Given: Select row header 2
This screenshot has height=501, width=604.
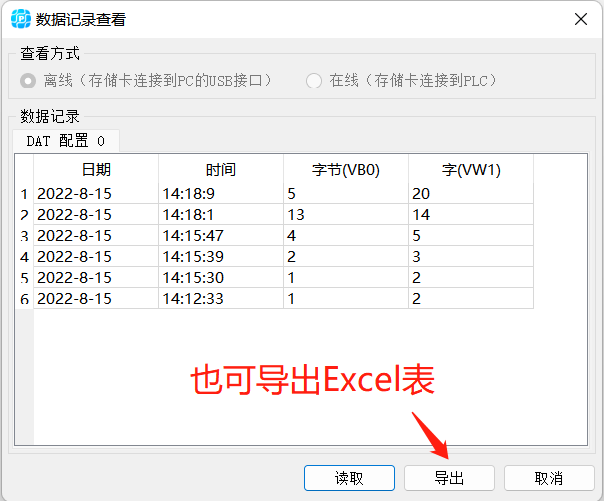Looking at the screenshot, I should pyautogui.click(x=24, y=214).
